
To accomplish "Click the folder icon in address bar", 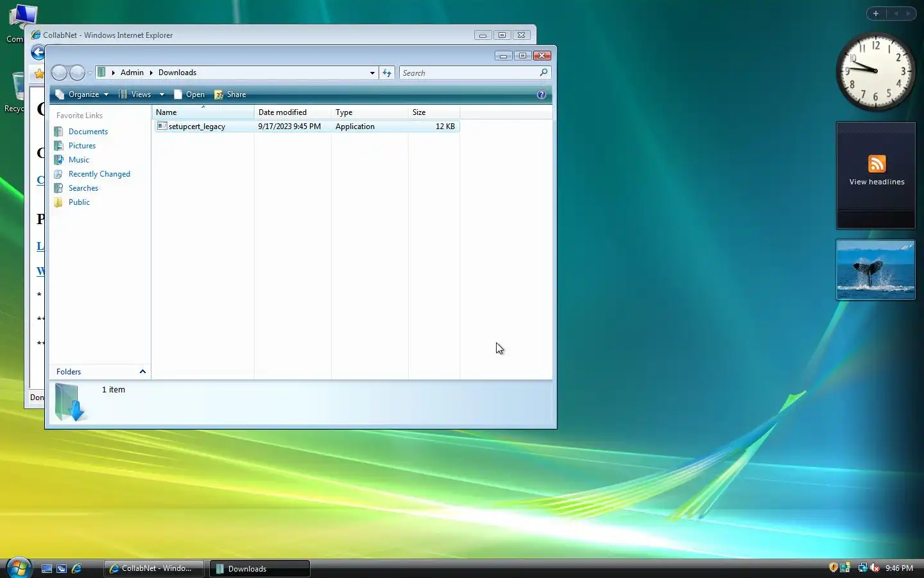I will [x=101, y=73].
